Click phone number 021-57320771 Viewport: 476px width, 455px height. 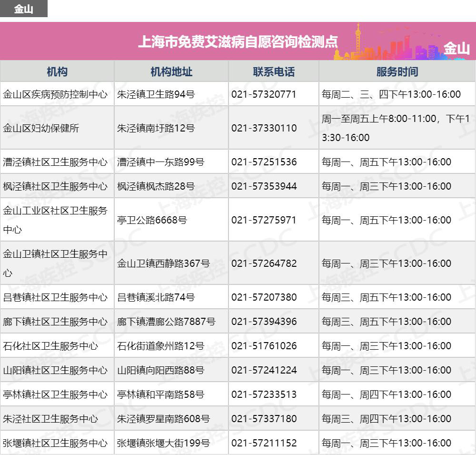(264, 94)
